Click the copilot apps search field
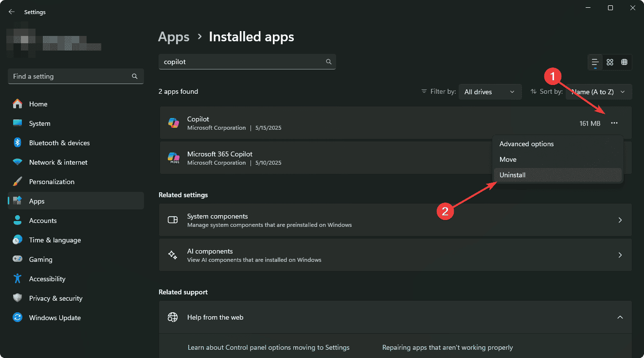The image size is (644, 358). pyautogui.click(x=247, y=62)
